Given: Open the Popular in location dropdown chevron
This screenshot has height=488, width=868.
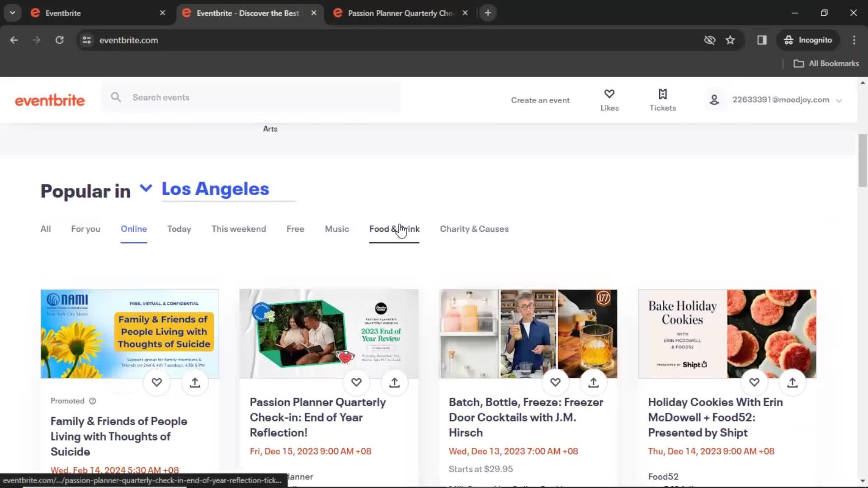Looking at the screenshot, I should click(x=146, y=188).
